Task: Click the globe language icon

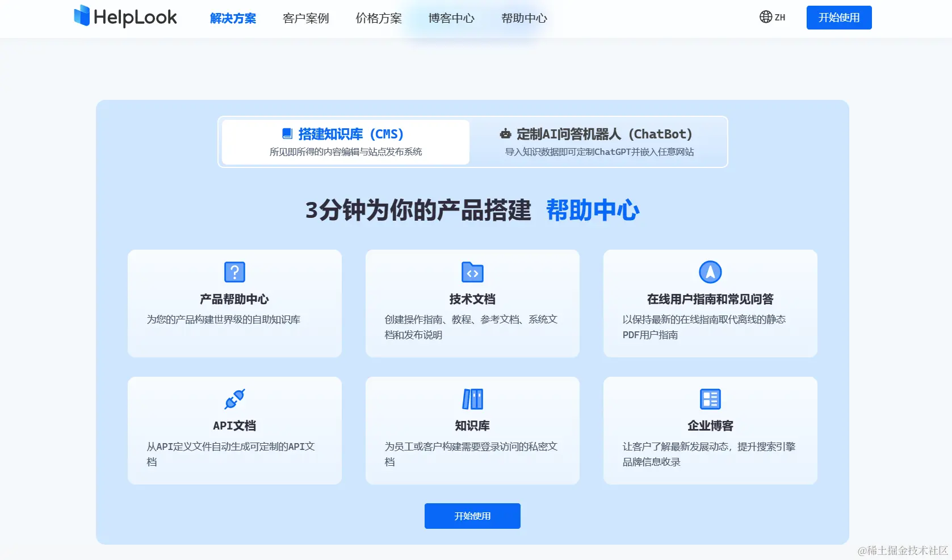Action: click(766, 17)
